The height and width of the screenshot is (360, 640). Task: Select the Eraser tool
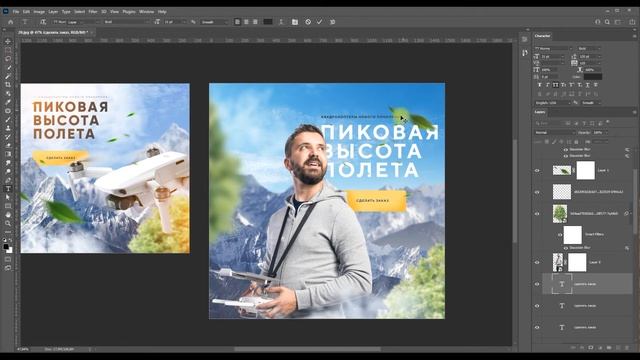[x=8, y=145]
